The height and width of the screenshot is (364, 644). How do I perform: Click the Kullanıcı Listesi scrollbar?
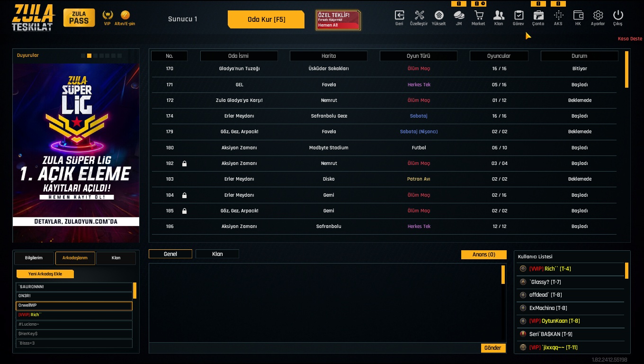tap(626, 271)
